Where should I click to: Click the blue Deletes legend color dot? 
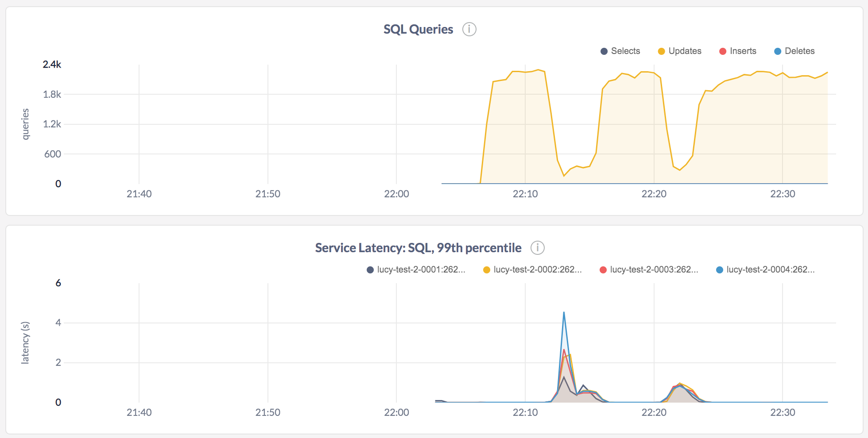[x=778, y=51]
